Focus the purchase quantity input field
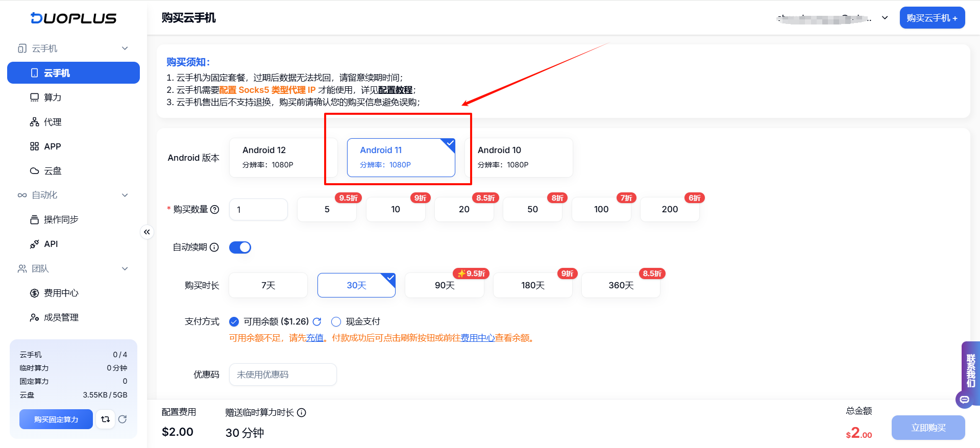This screenshot has width=980, height=448. click(x=259, y=210)
